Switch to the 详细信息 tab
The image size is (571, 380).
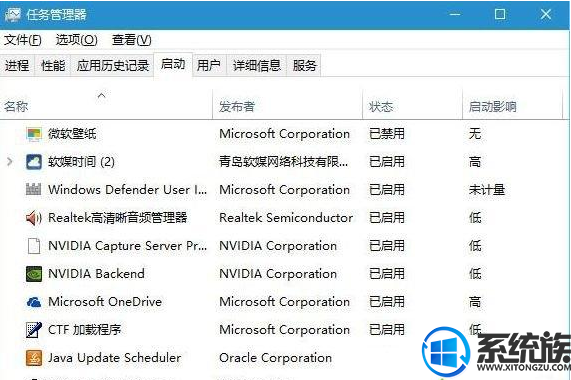(x=257, y=66)
